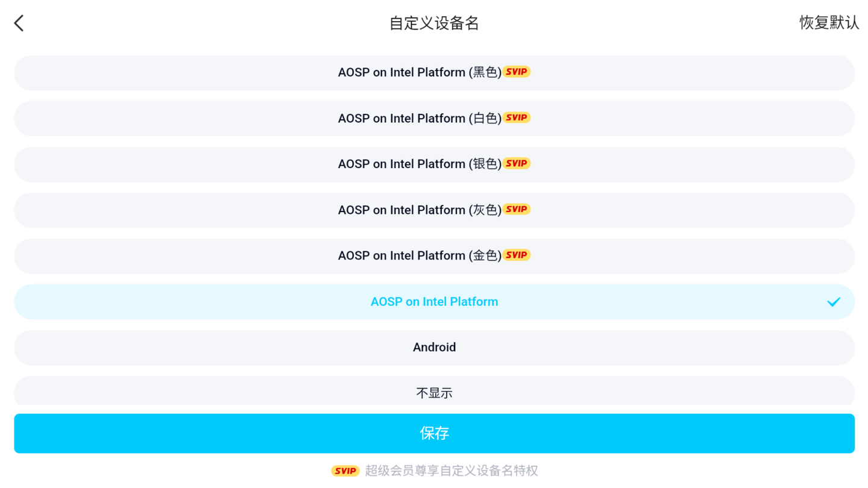Click the 超级会员尊享自定义设备名特权 footer text
The width and height of the screenshot is (868, 488).
[x=451, y=471]
